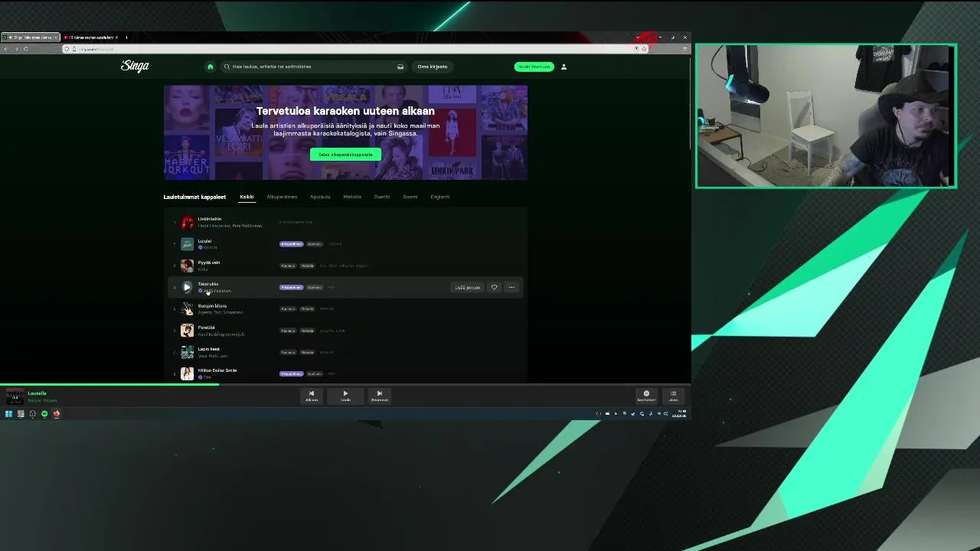Open Spotify from the taskbar
This screenshot has height=551, width=980.
[x=44, y=414]
